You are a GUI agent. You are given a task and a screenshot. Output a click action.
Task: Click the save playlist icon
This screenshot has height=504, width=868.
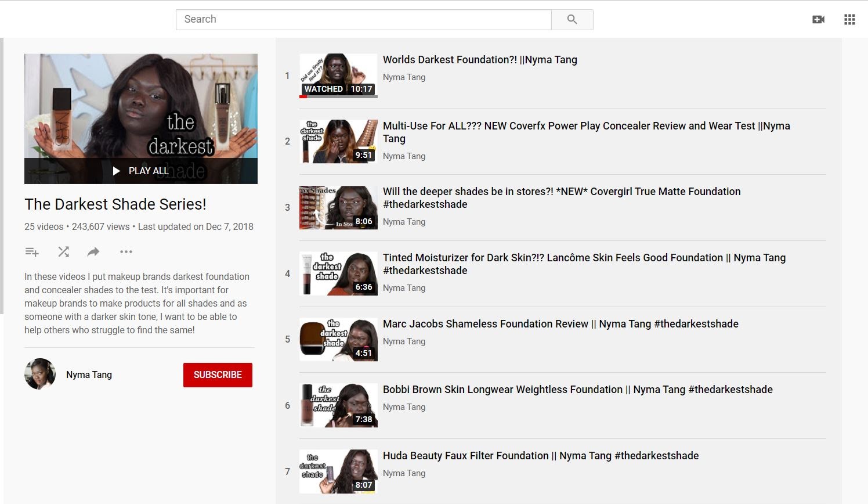pyautogui.click(x=32, y=252)
